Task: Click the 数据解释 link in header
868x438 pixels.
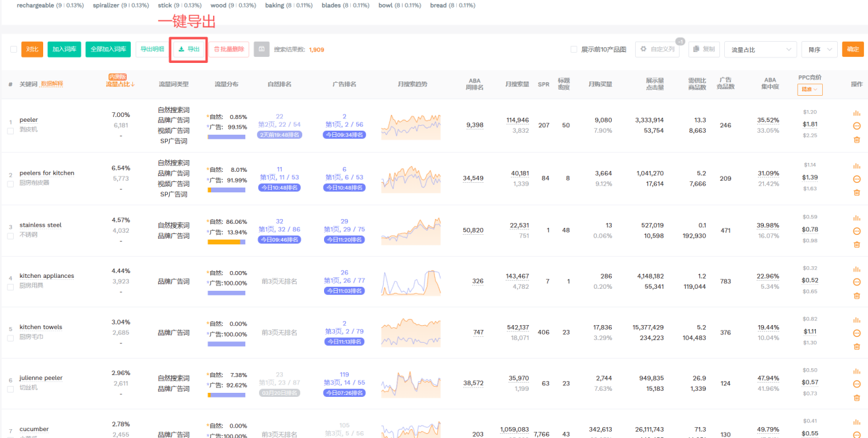Action: point(52,83)
